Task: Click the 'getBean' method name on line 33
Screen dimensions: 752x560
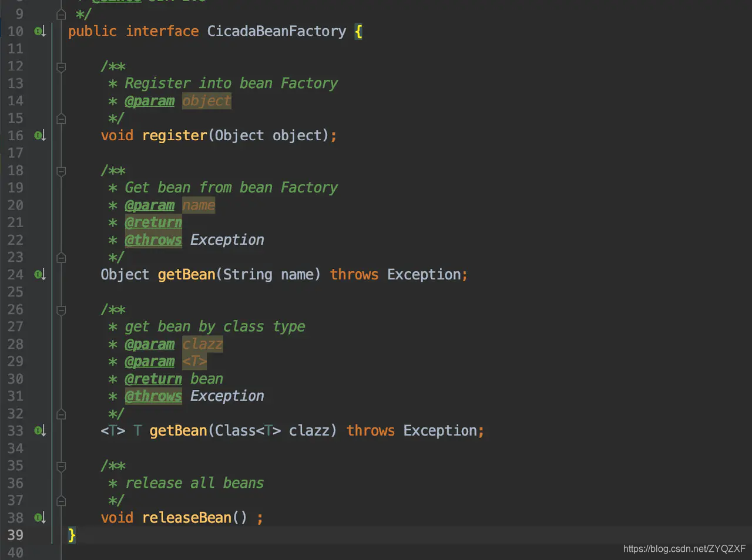Action: tap(178, 431)
